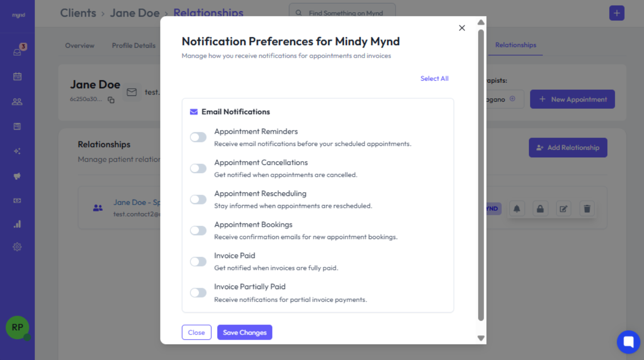Screen dimensions: 644x360
Task: Turn on Invoice Paid notifications
Action: coord(198,261)
